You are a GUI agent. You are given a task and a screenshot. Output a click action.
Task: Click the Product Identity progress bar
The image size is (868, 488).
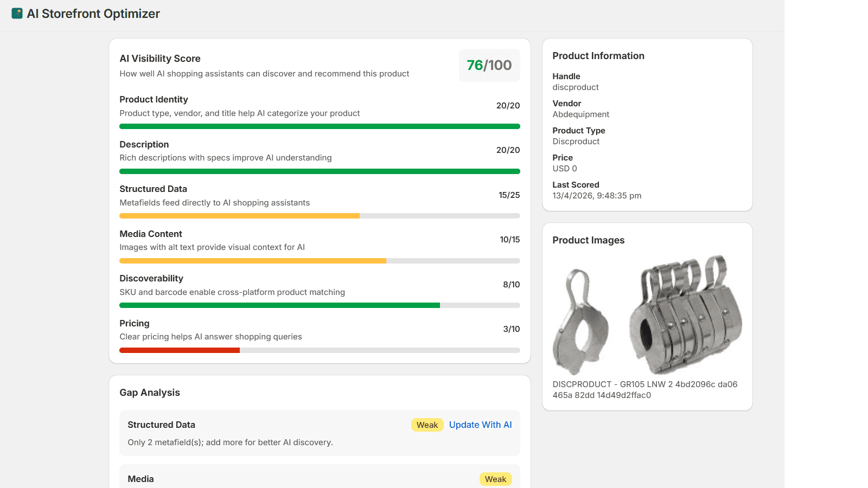320,126
